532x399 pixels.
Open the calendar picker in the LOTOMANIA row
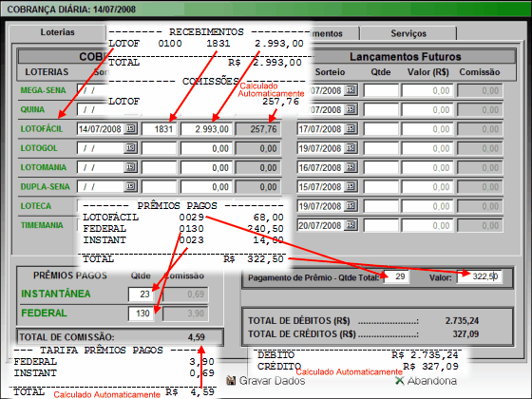(x=131, y=167)
